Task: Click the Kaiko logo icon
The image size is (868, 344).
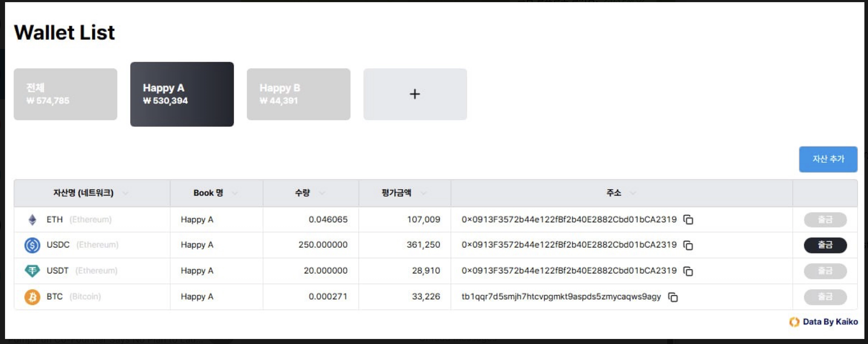Action: coord(794,322)
